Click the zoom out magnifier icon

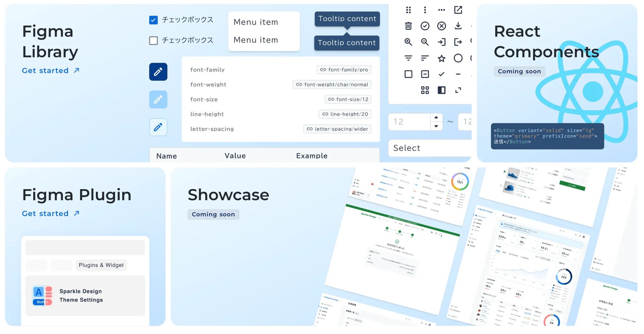click(x=425, y=42)
